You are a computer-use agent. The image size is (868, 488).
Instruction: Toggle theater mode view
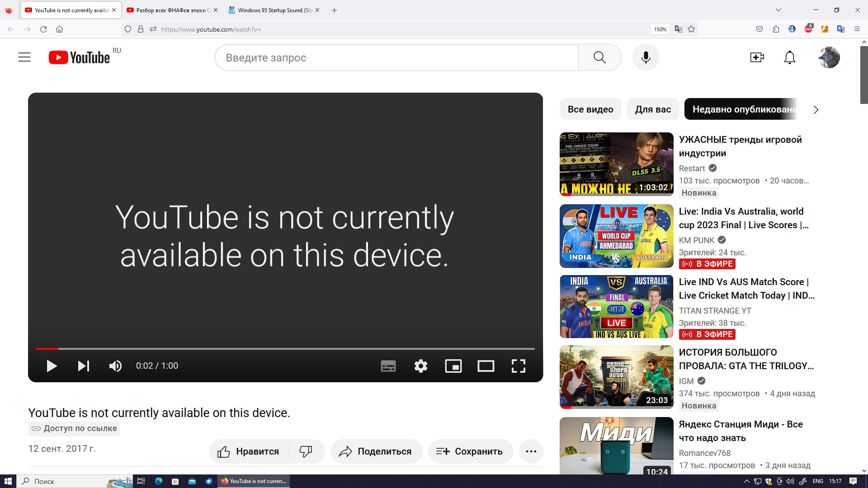[x=486, y=366]
